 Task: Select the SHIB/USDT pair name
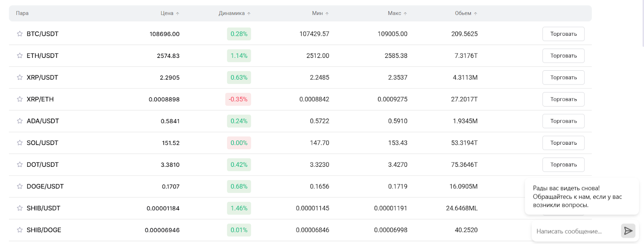[x=43, y=208]
